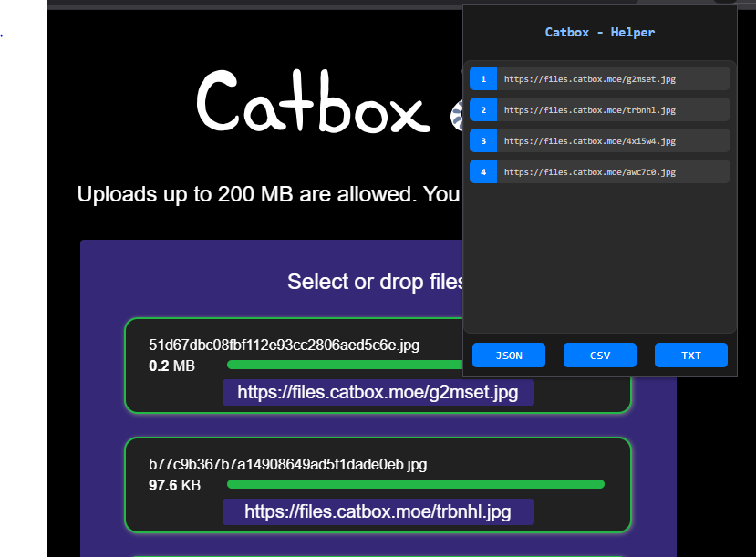Click the 97.6 KB file size label

point(174,485)
